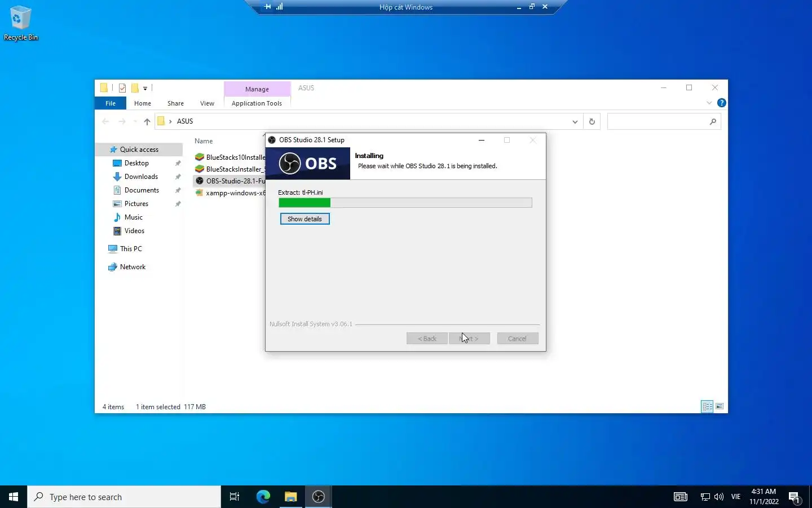Click the Manage contextual tab
The width and height of the screenshot is (812, 508).
click(x=257, y=89)
